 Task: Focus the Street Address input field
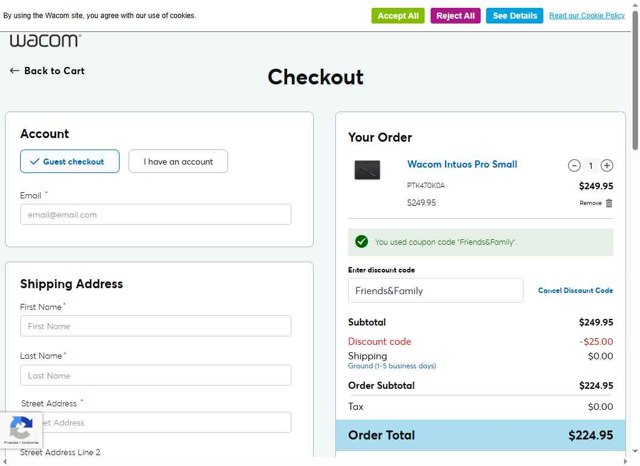[x=156, y=422]
